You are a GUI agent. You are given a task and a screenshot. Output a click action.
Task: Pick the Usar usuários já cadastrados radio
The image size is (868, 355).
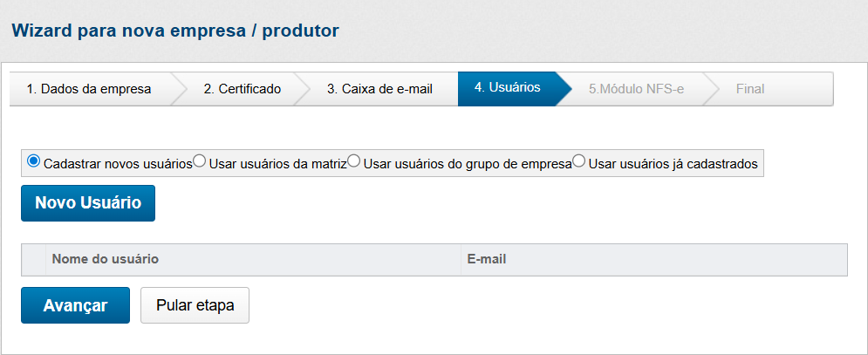click(579, 162)
